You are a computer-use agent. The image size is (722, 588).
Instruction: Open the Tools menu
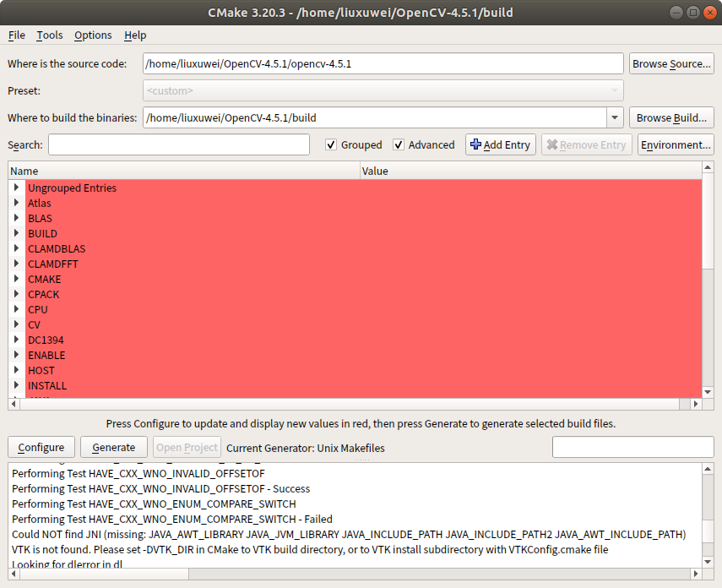click(x=48, y=35)
